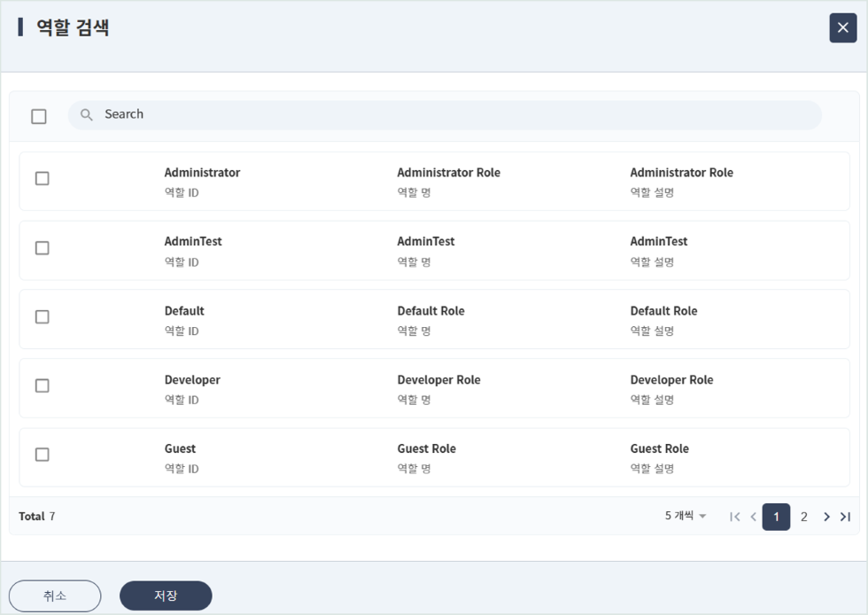
Task: Click Guest Role under 역할 설명
Action: tap(659, 448)
